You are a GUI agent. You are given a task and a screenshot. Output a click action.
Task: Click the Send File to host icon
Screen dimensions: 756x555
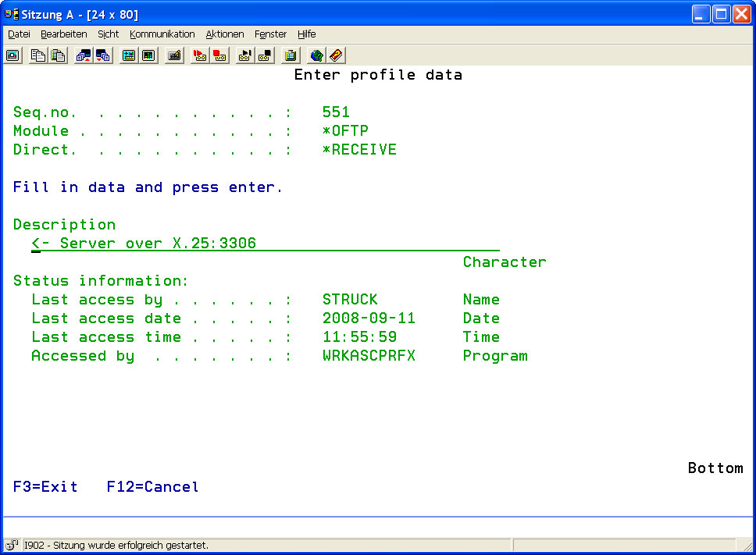[x=83, y=55]
